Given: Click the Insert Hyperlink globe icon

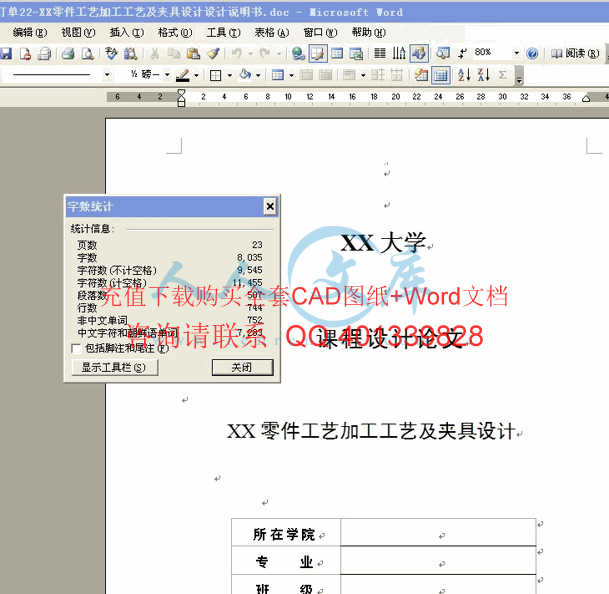Looking at the screenshot, I should click(298, 54).
